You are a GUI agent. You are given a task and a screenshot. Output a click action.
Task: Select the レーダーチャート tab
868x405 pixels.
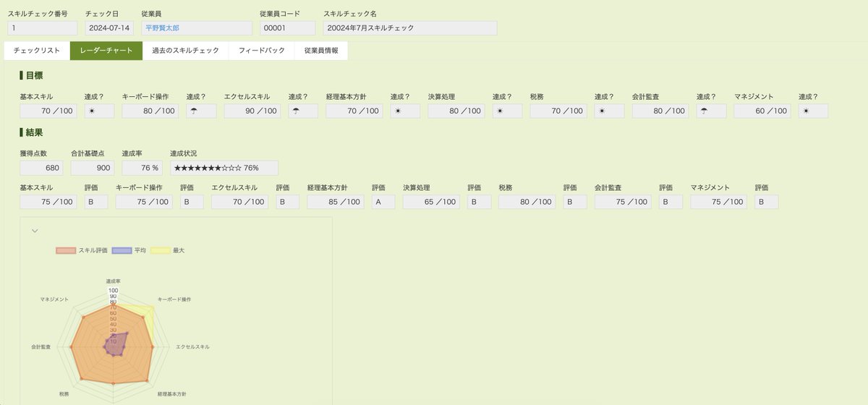point(106,51)
